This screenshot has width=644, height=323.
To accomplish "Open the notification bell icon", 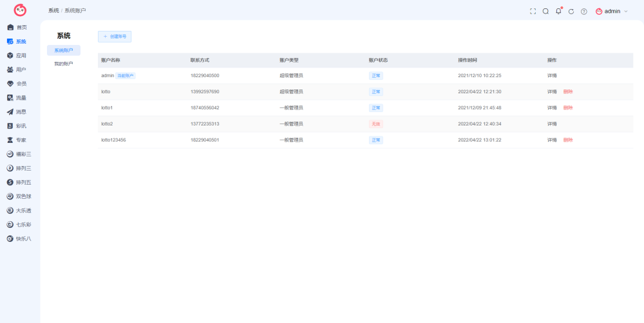I will (558, 11).
